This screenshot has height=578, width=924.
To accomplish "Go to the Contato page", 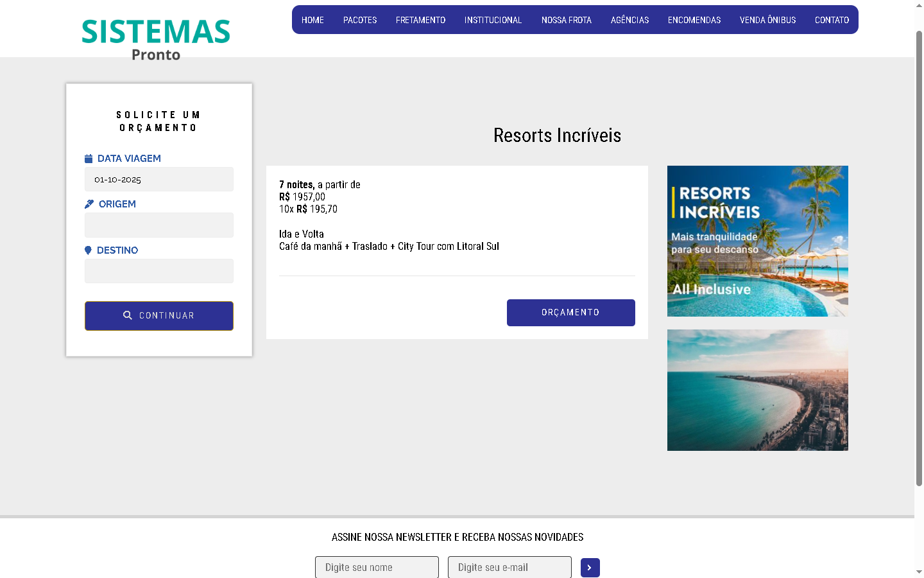I will [832, 20].
